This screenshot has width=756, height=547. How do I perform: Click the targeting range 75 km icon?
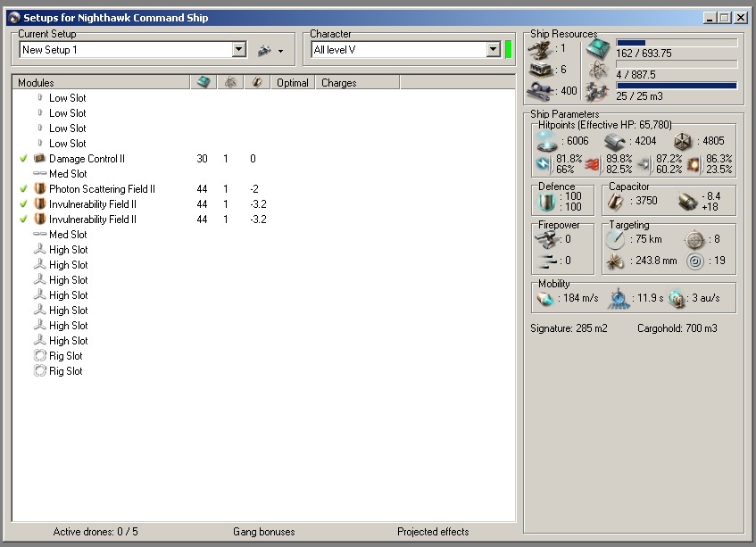615,239
